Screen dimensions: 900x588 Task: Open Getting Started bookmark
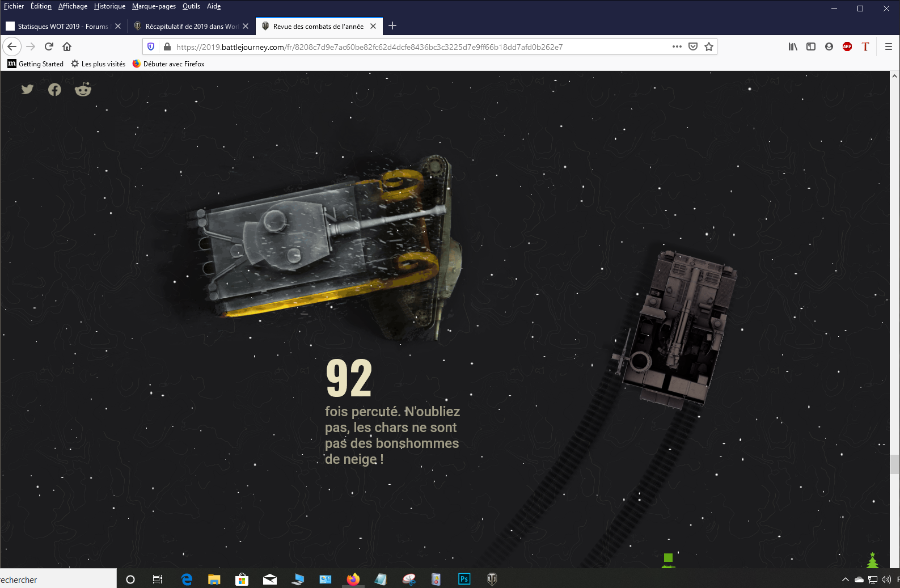(x=35, y=64)
